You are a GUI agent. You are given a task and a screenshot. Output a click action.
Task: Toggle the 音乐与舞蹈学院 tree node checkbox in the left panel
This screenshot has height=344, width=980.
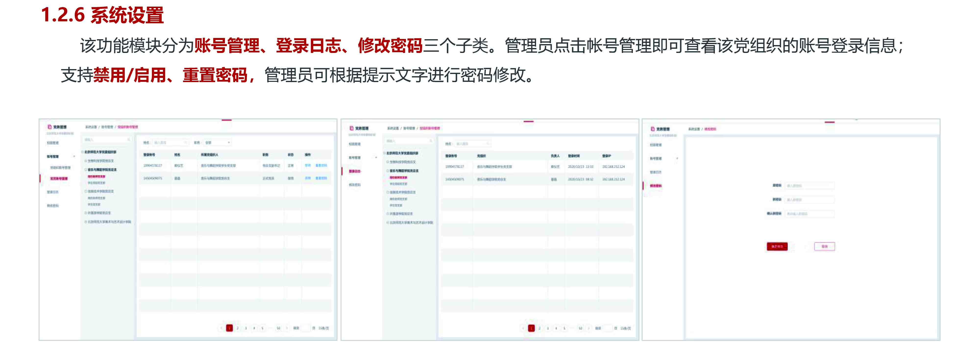click(86, 170)
